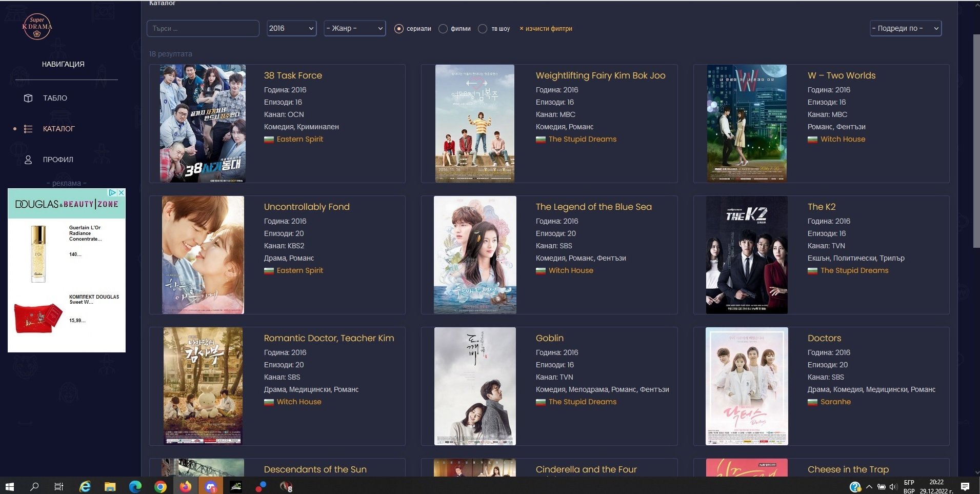The height and width of the screenshot is (494, 980).
Task: Expand the Жанр genre dropdown
Action: 354,28
